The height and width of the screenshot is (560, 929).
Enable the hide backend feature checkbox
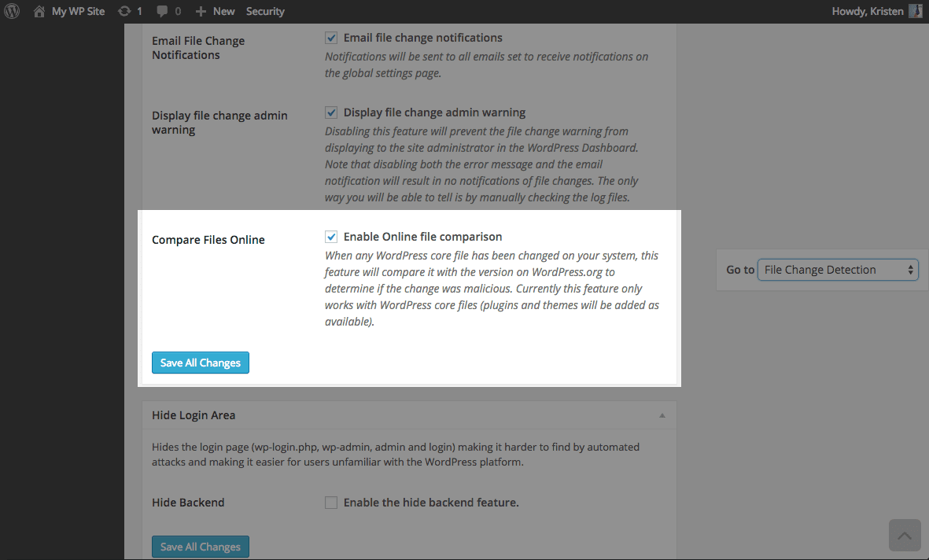click(331, 503)
